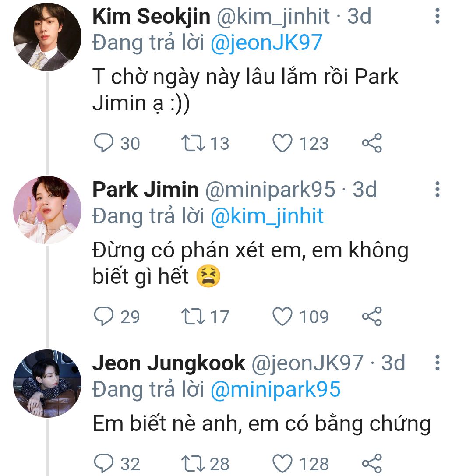
Task: Reply to Kim Seokjin's tweet
Action: pos(104,144)
